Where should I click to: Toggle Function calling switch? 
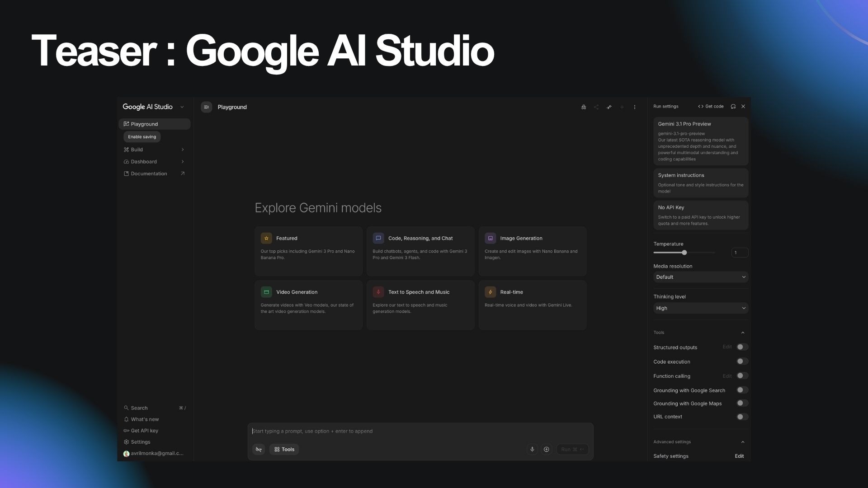pos(742,376)
